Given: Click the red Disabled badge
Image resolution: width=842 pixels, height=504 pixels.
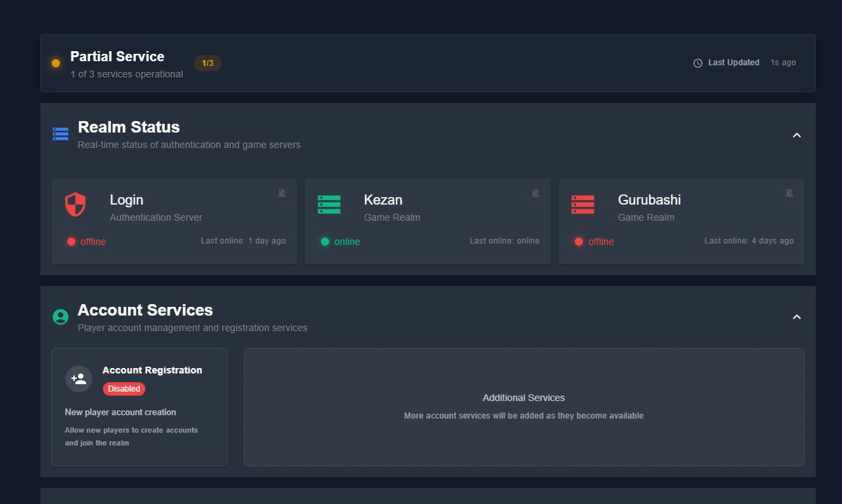Looking at the screenshot, I should coord(124,389).
